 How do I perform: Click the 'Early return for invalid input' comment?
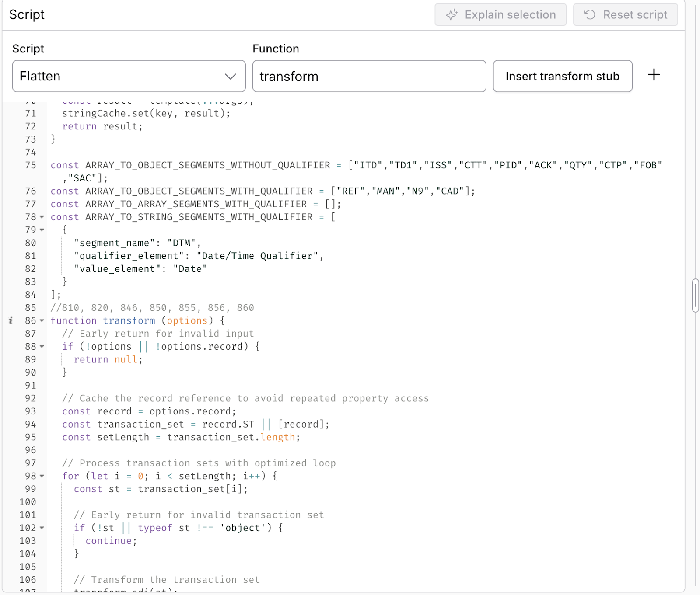click(158, 334)
